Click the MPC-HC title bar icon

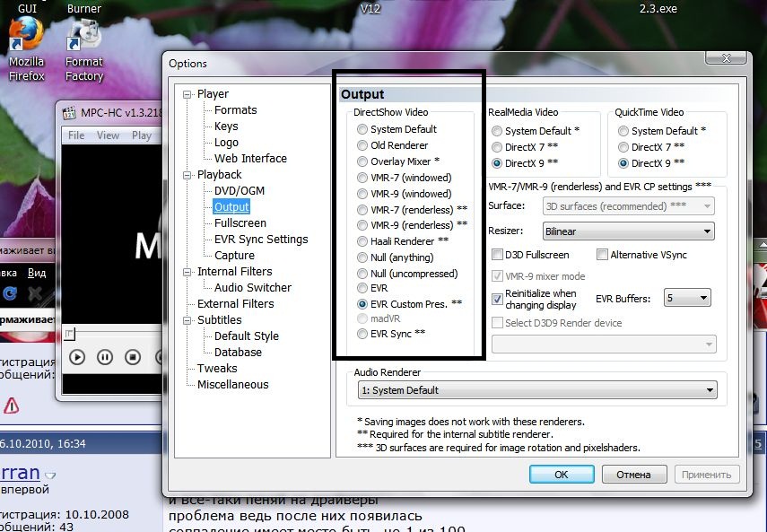point(70,113)
